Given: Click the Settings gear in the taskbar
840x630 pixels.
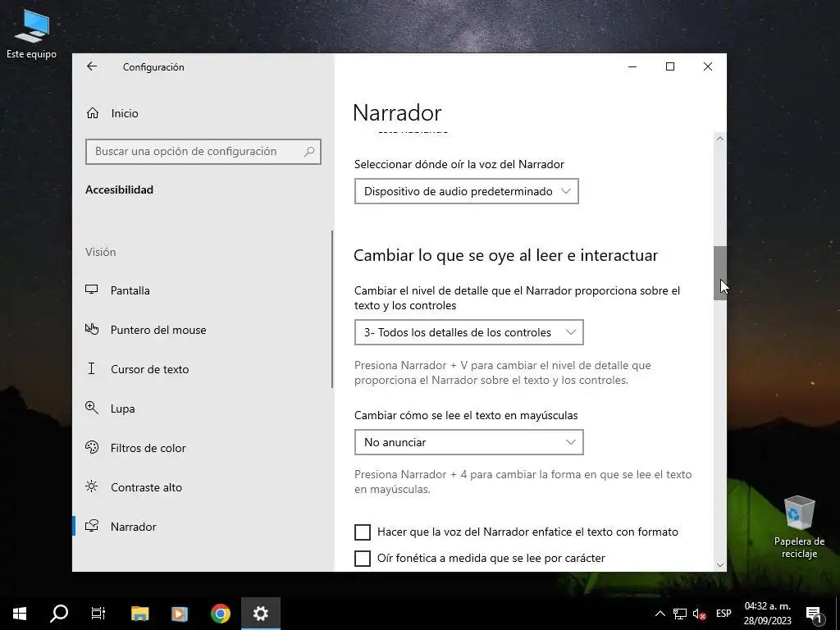Looking at the screenshot, I should pos(260,614).
